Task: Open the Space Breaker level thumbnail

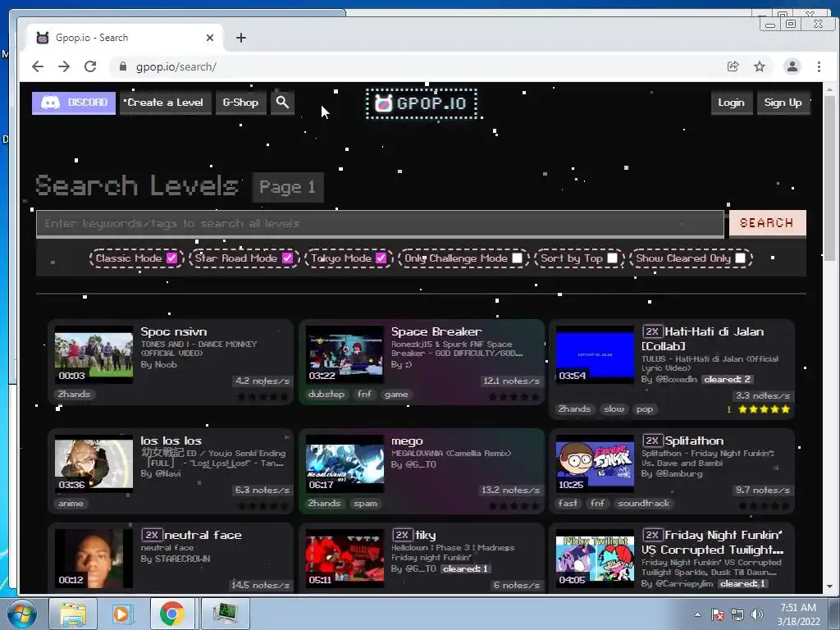Action: 345,354
